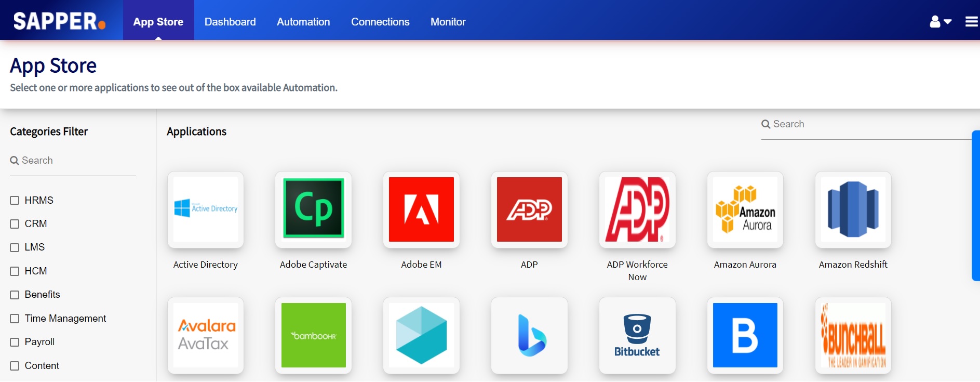
Task: Toggle the HCM category checkbox
Action: [x=15, y=271]
